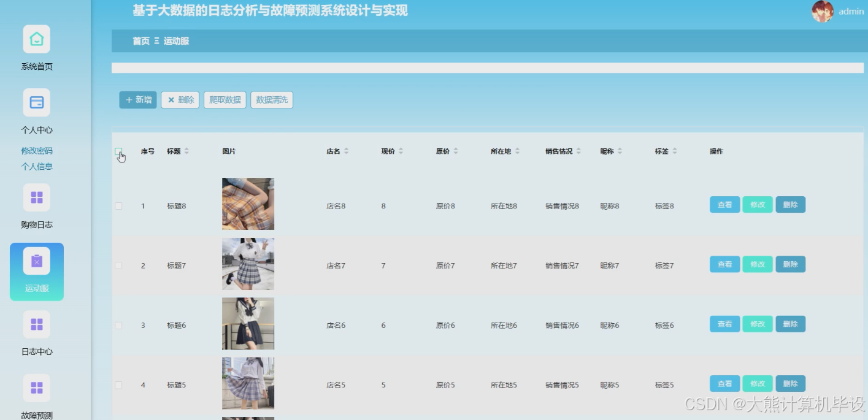Click the 新增 add button
The image size is (868, 420).
pyautogui.click(x=138, y=100)
